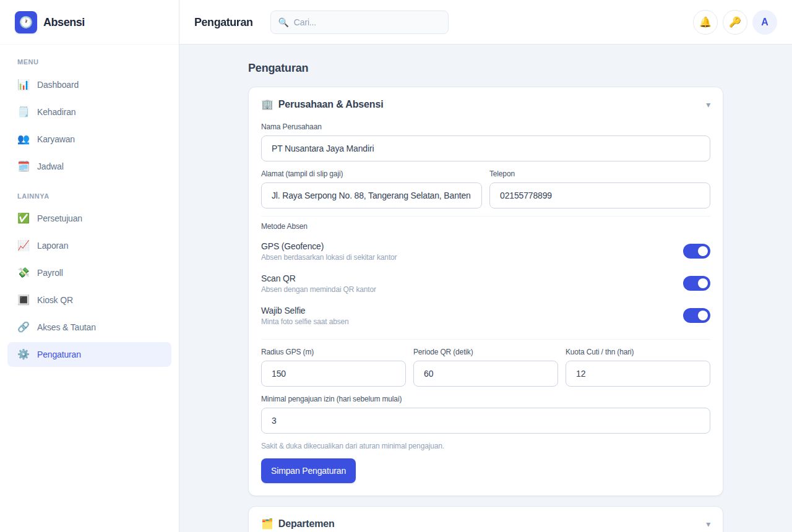Open Karyawan via its people icon

click(24, 139)
